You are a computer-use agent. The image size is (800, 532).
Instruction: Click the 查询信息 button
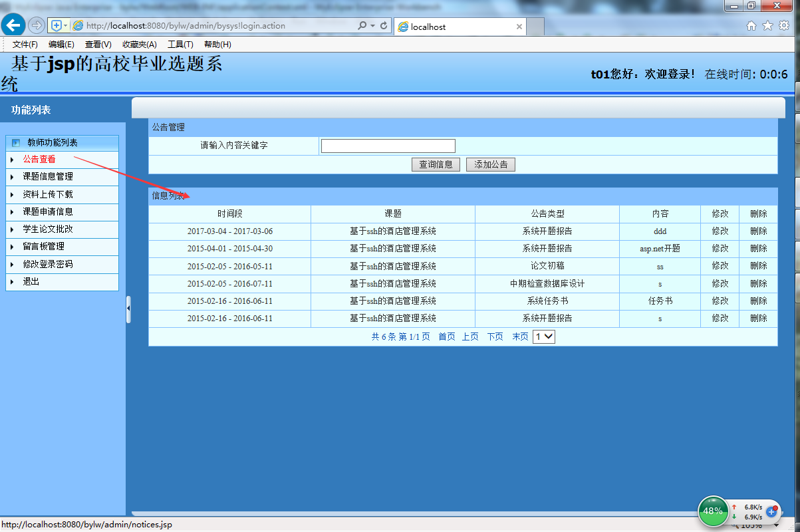[x=436, y=164]
